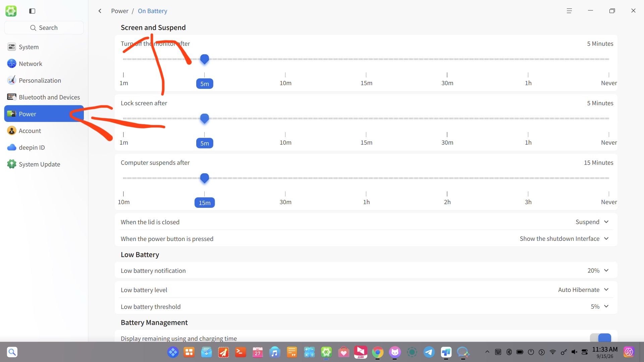This screenshot has height=362, width=644.
Task: Toggle display remaining charging time switch
Action: pyautogui.click(x=600, y=338)
